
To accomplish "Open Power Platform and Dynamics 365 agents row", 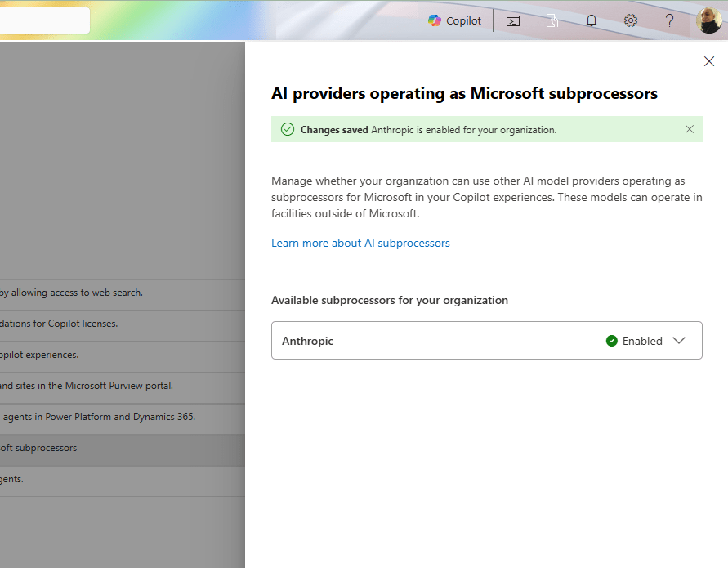I will tap(98, 417).
